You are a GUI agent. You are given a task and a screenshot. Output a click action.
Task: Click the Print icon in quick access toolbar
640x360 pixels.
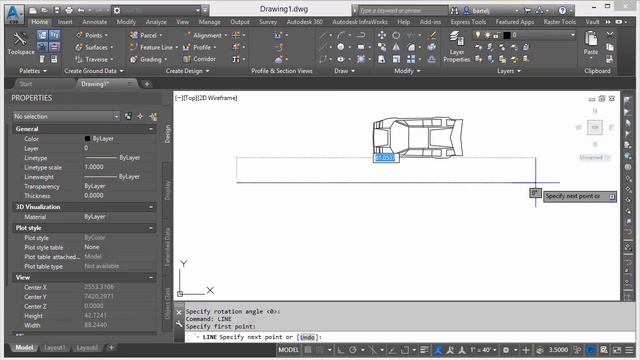[69, 10]
